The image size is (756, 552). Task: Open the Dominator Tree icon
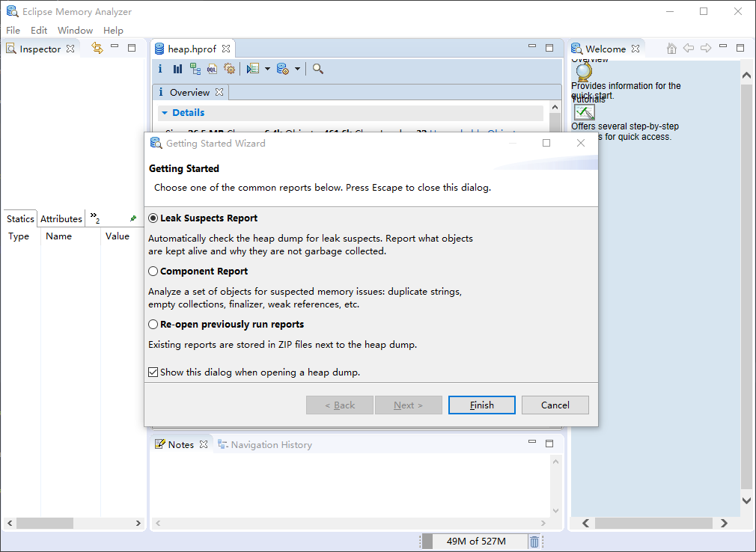[195, 69]
